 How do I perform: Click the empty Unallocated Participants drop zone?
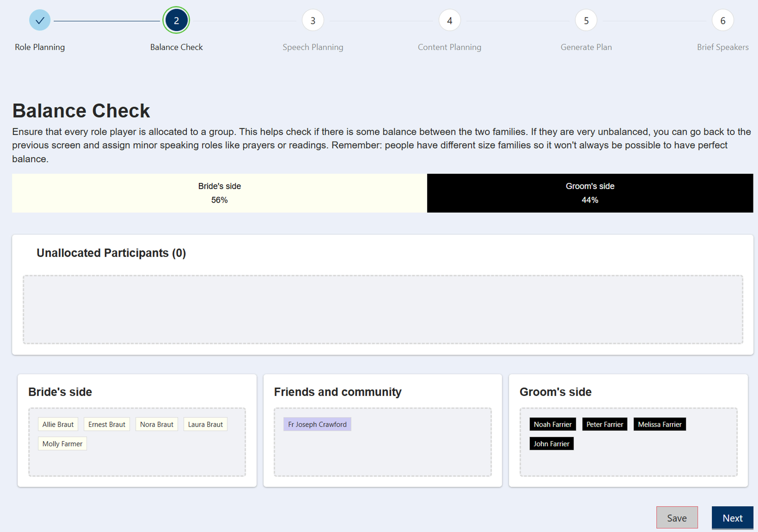tap(383, 310)
